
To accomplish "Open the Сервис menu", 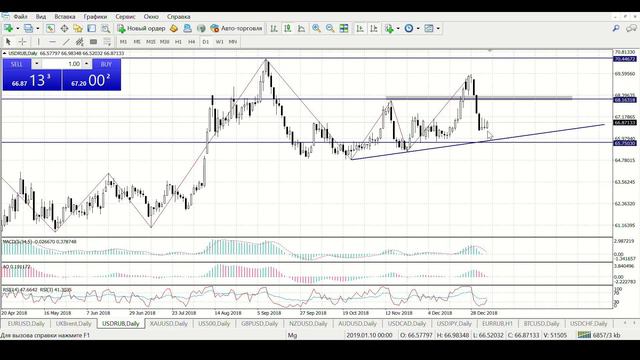I will pos(125,17).
